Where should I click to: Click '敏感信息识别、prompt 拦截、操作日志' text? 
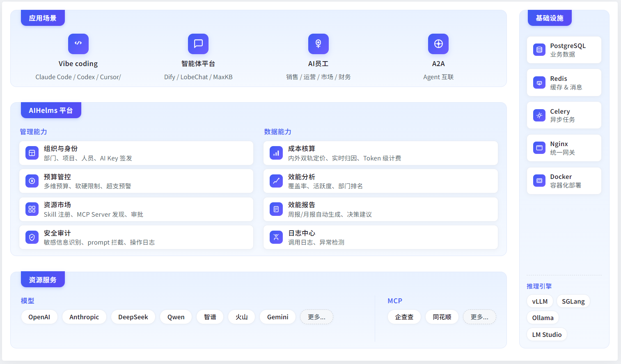click(x=99, y=242)
